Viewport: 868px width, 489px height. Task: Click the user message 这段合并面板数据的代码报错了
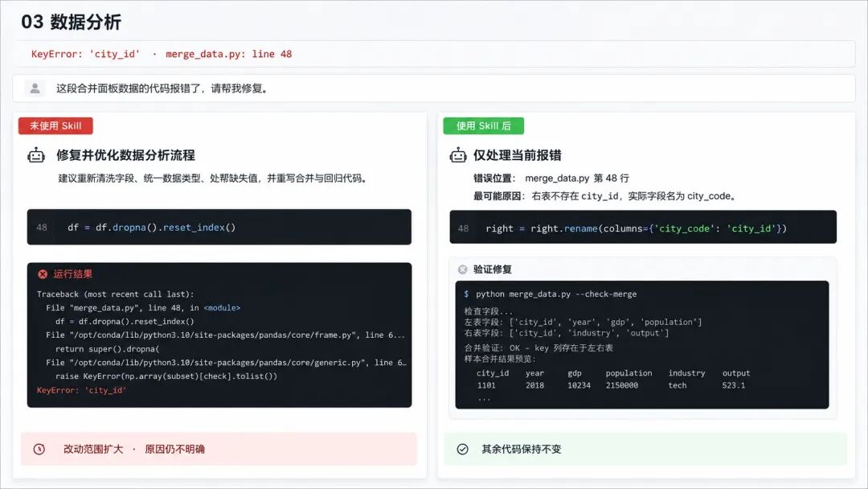pos(163,88)
